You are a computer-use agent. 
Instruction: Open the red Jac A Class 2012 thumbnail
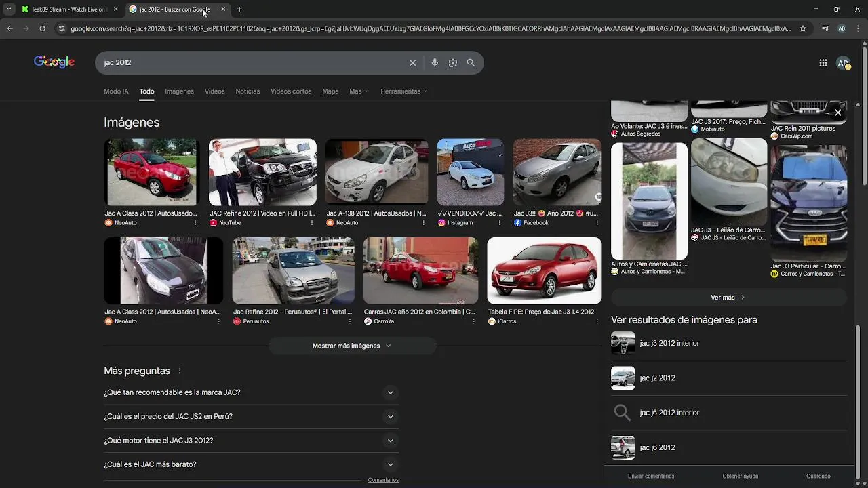click(151, 172)
